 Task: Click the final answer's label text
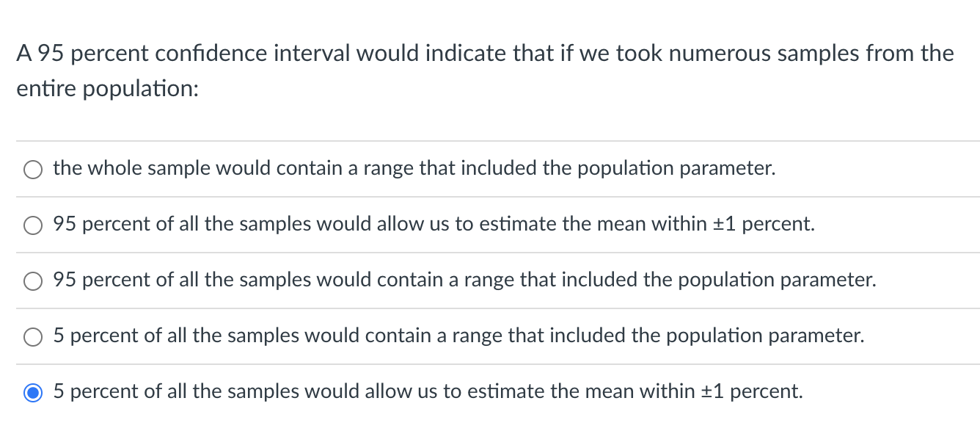(x=427, y=391)
